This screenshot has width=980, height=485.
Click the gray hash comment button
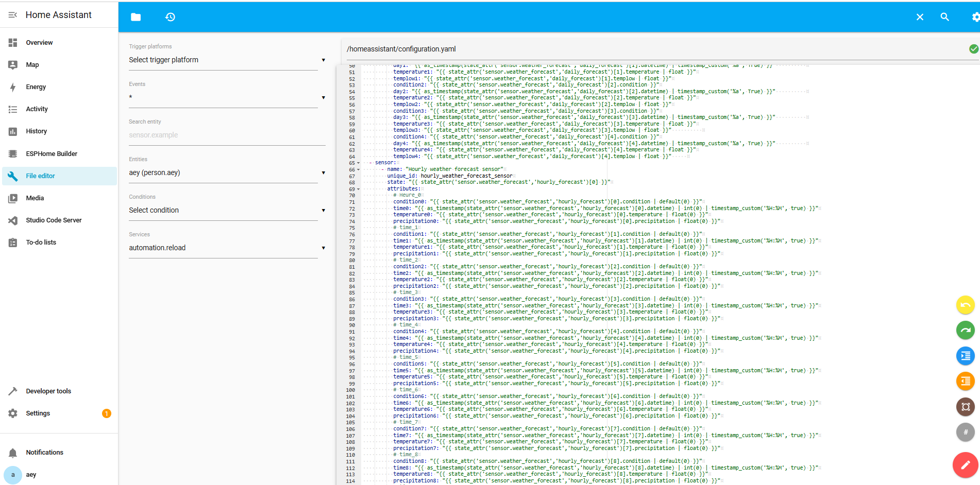coord(965,432)
